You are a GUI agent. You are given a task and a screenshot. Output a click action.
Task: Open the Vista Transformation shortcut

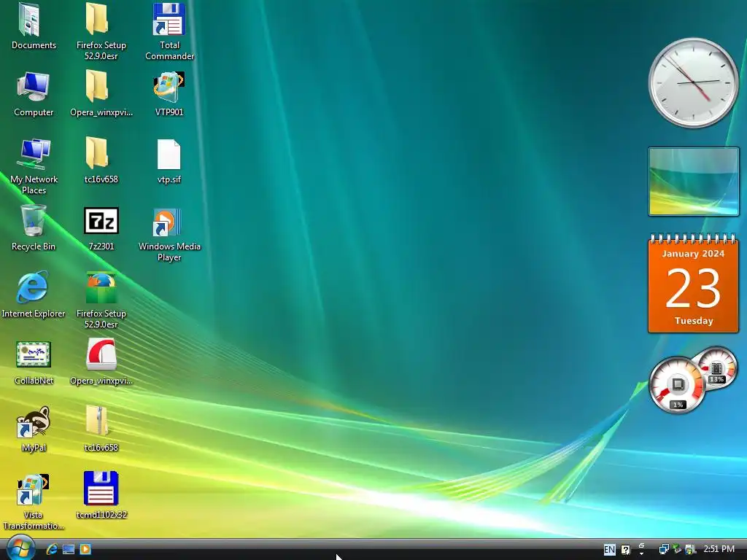[x=33, y=489]
